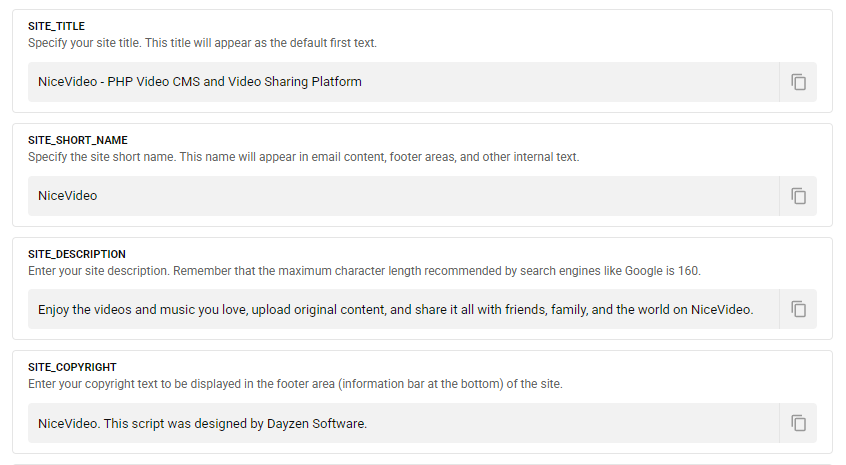Select the copyright text field
This screenshot has height=465, width=846.
pos(400,423)
